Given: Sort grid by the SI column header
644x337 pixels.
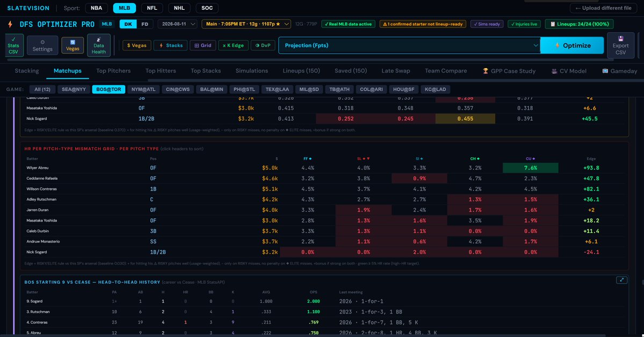Looking at the screenshot, I should [x=419, y=158].
